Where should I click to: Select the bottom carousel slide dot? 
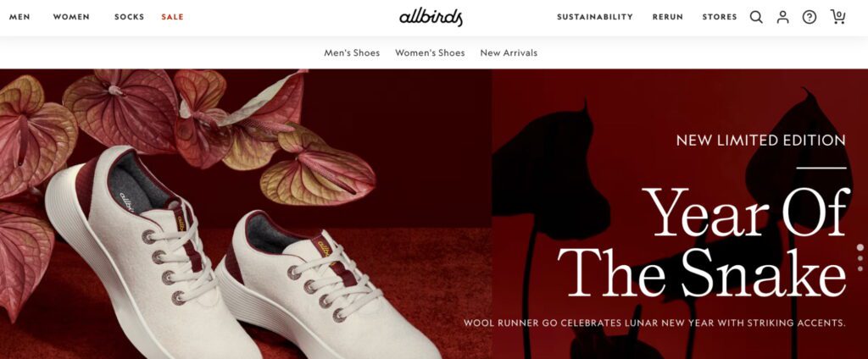[860, 269]
